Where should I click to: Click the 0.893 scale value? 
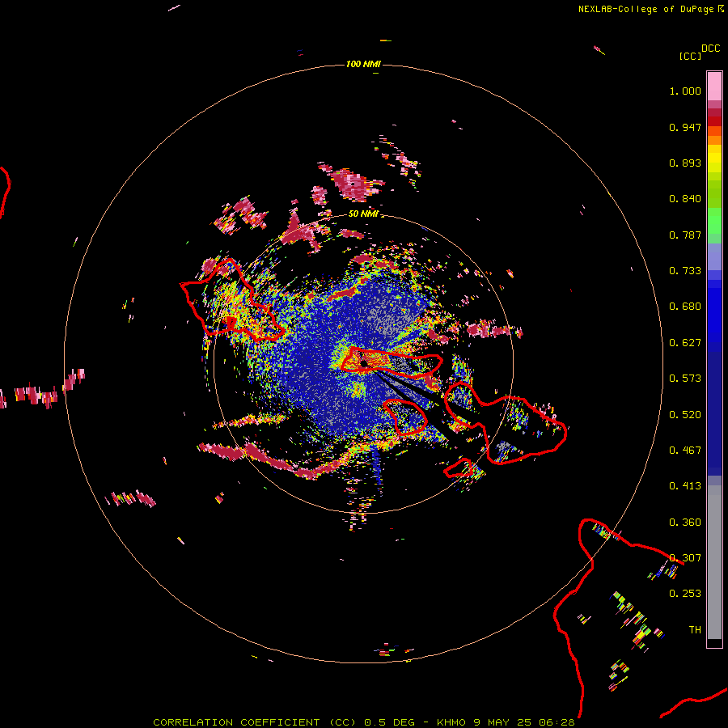[x=685, y=163]
